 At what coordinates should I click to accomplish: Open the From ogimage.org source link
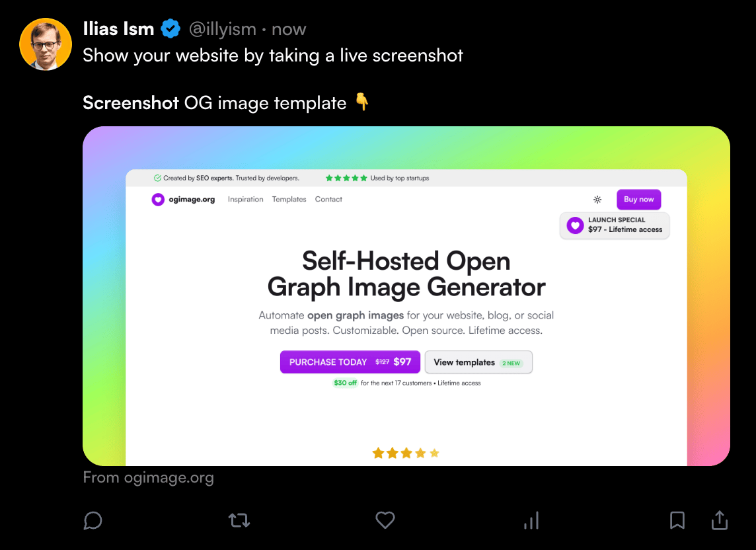click(148, 477)
